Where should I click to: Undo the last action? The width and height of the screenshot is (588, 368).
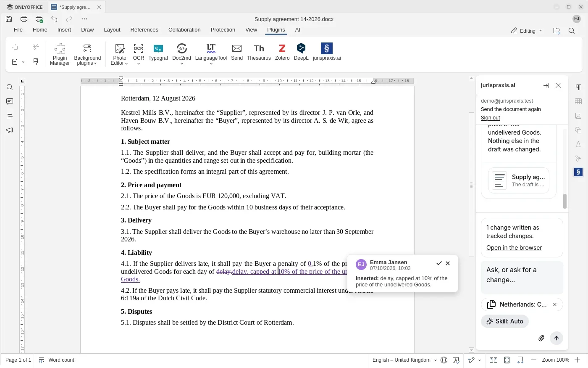(x=54, y=19)
